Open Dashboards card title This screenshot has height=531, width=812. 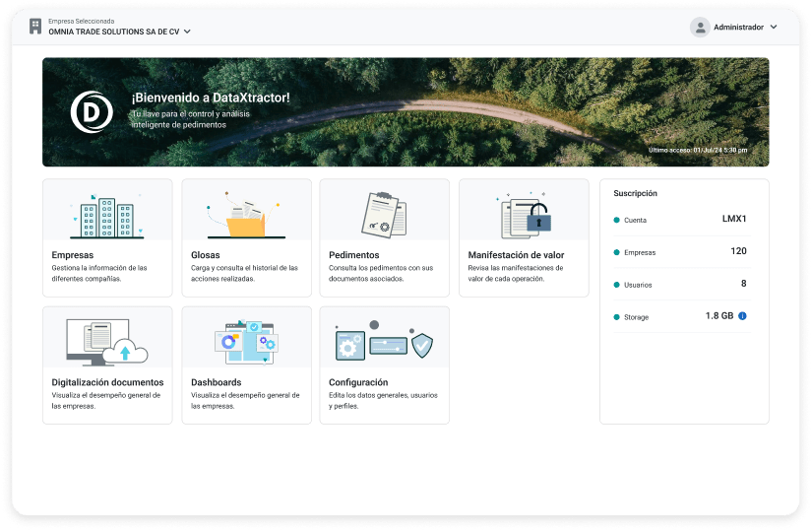(x=216, y=382)
